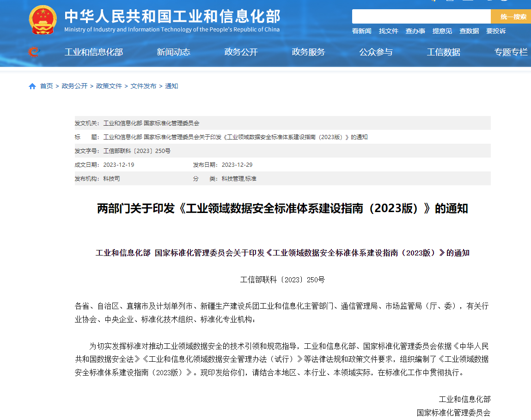Viewport: 531px width, 420px height.
Task: Click the 分类 value 科技管理,标准
Action: 239,178
